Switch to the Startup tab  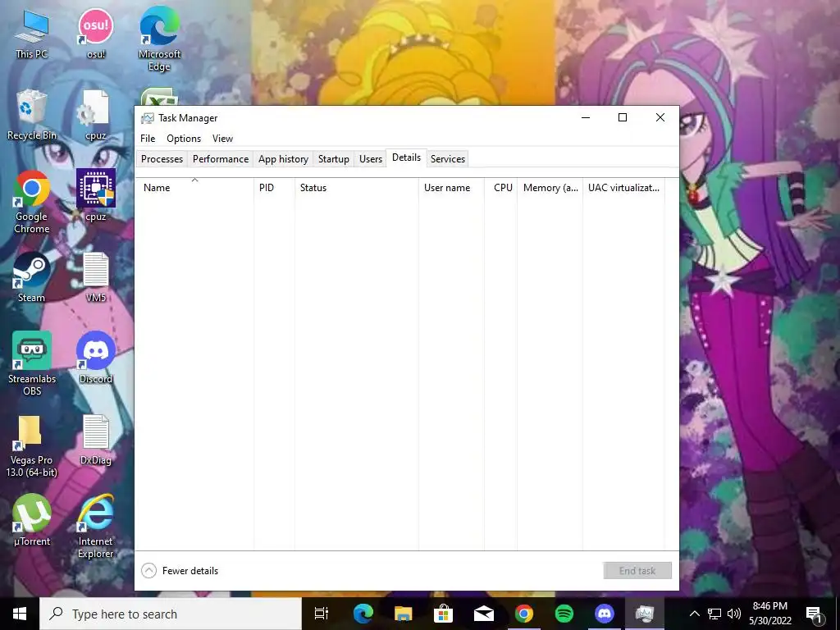pyautogui.click(x=334, y=159)
